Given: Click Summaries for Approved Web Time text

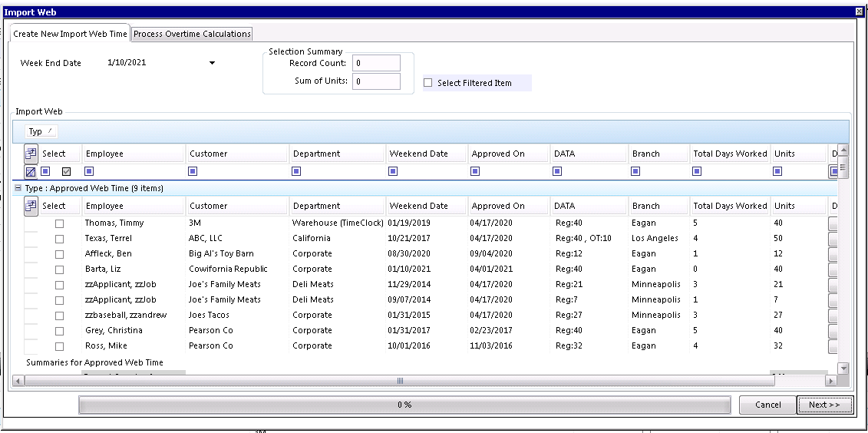Looking at the screenshot, I should point(94,362).
